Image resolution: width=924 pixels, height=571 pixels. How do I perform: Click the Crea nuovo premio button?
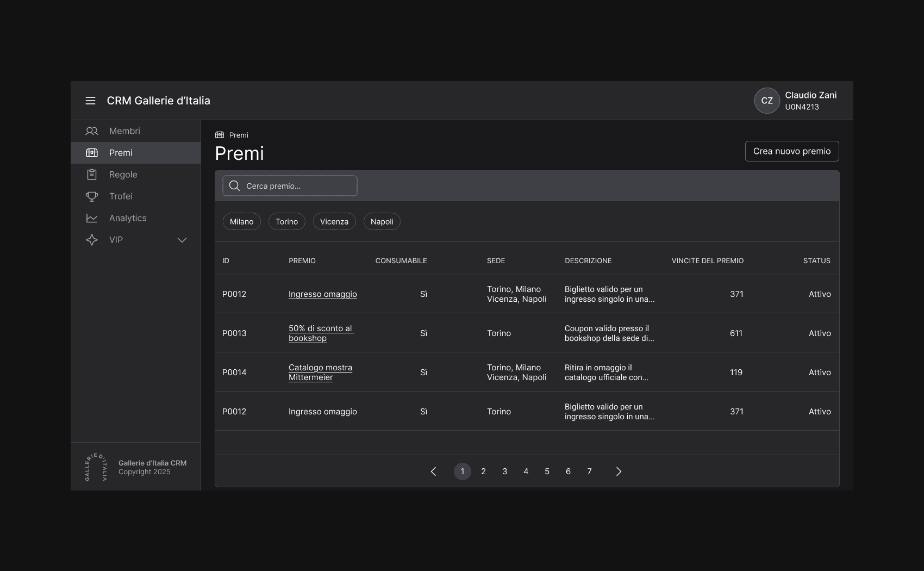tap(792, 151)
